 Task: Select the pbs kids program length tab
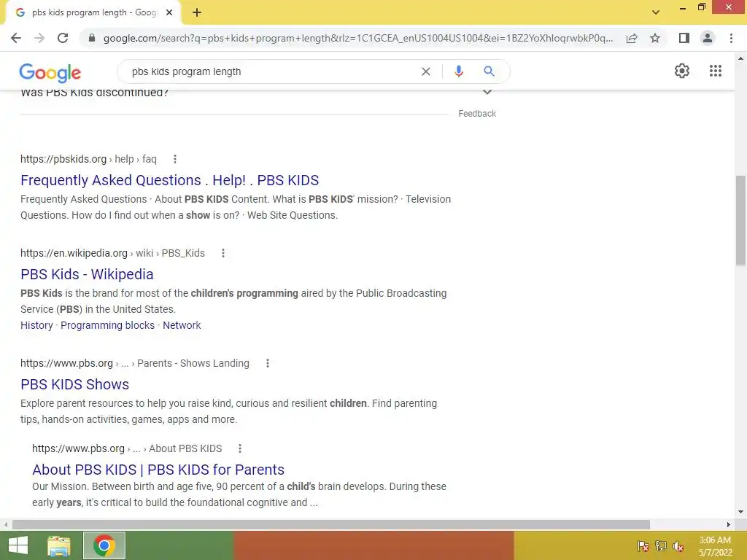[x=94, y=12]
